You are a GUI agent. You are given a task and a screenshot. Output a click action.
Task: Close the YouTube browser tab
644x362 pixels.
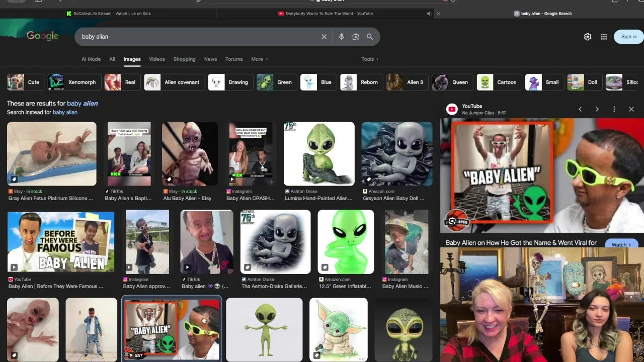(x=438, y=14)
